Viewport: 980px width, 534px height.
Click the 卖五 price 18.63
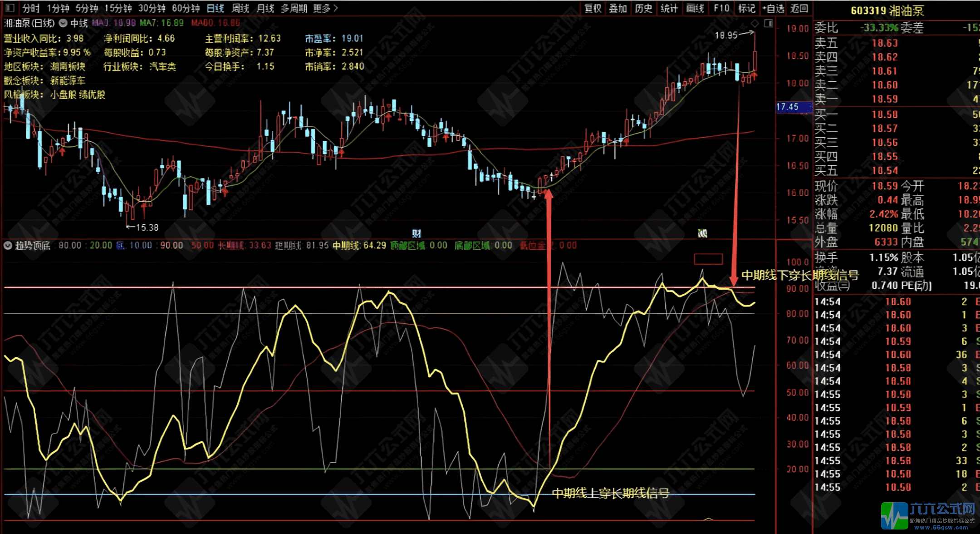tap(885, 43)
